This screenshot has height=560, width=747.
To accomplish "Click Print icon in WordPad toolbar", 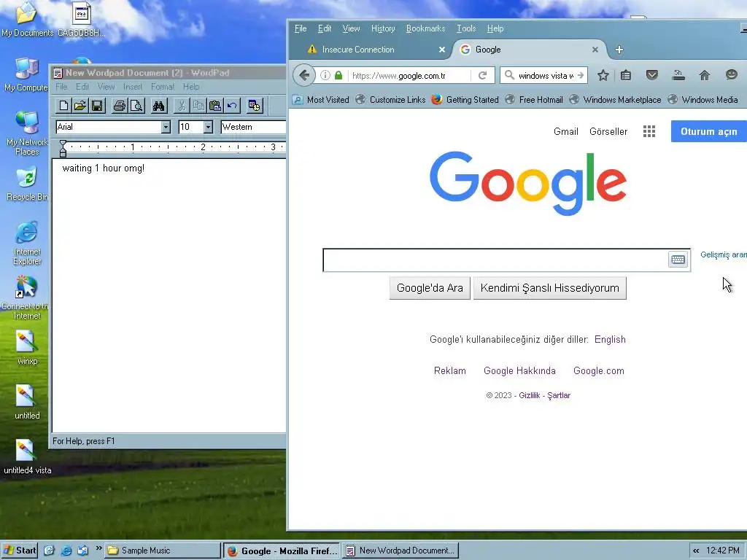I will [119, 106].
